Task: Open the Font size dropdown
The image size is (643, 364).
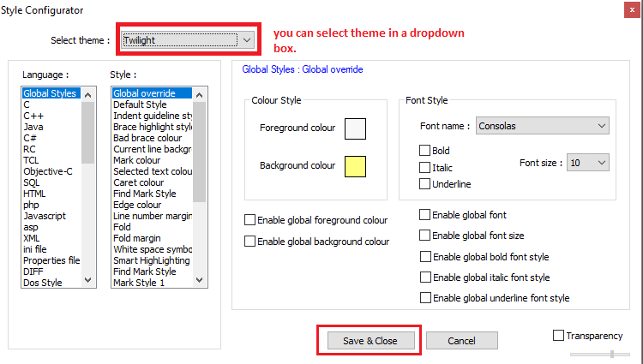Action: (x=587, y=163)
